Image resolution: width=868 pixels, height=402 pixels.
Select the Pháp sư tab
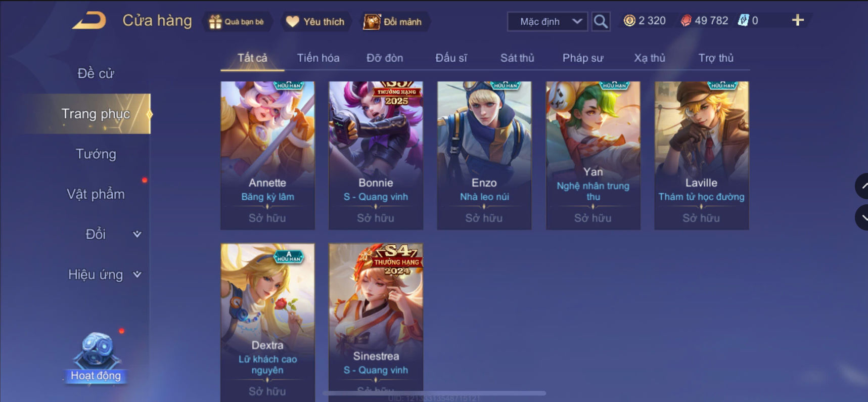[x=583, y=58]
